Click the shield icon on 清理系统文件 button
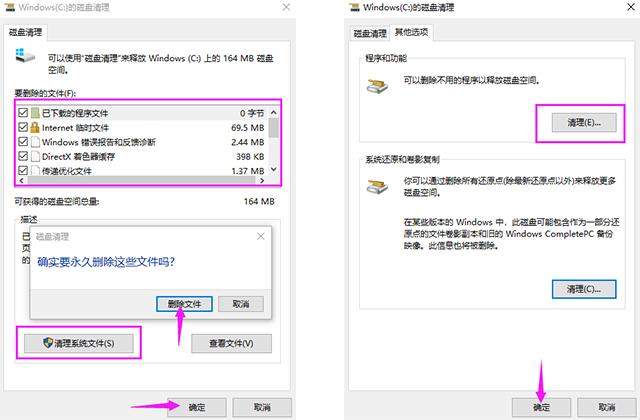 pyautogui.click(x=48, y=343)
